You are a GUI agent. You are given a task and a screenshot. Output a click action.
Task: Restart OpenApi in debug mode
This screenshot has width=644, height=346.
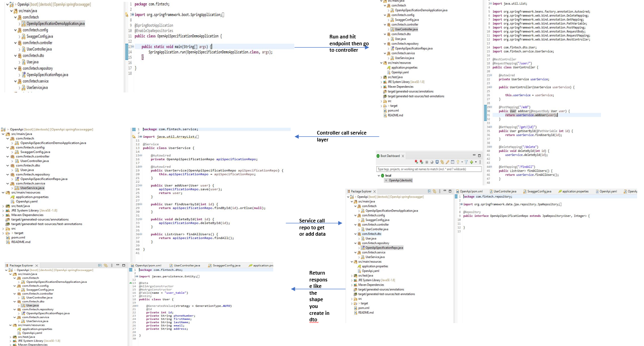click(421, 162)
